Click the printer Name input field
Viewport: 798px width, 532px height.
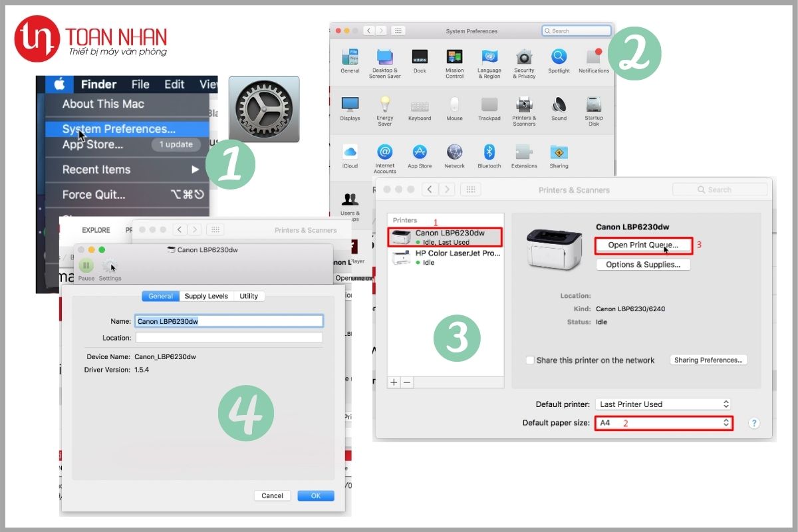pos(229,321)
